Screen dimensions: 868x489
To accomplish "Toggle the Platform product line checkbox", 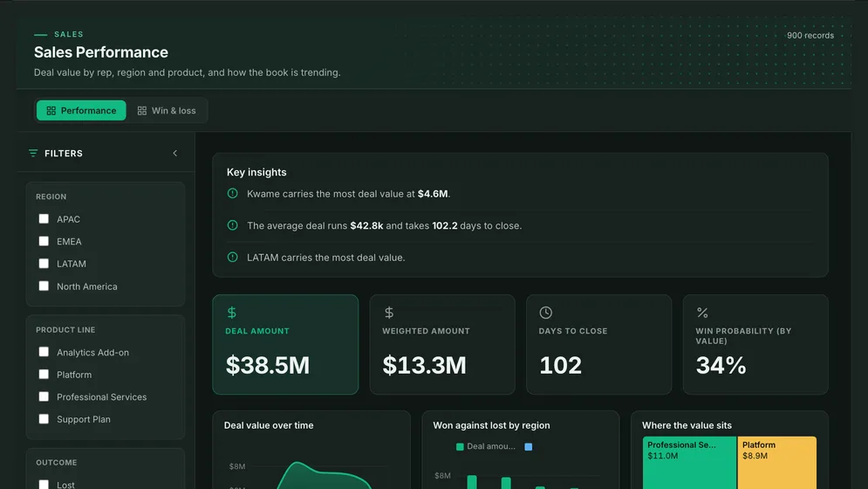I will (44, 375).
